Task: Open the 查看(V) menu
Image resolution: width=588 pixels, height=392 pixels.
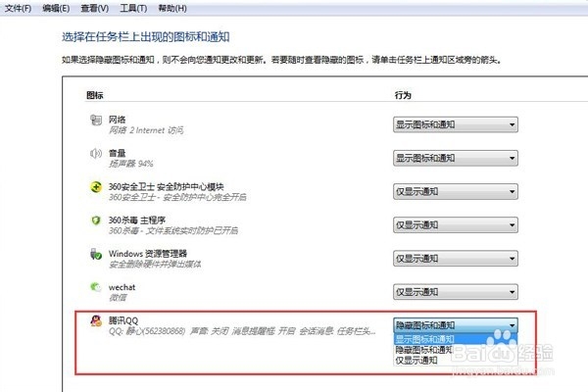Action: (94, 8)
